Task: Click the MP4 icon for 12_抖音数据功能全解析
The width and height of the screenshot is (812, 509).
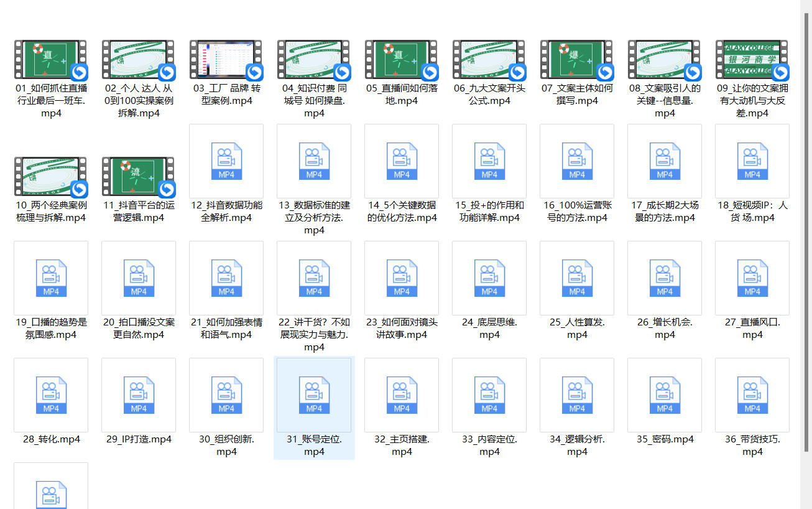Action: 226,161
